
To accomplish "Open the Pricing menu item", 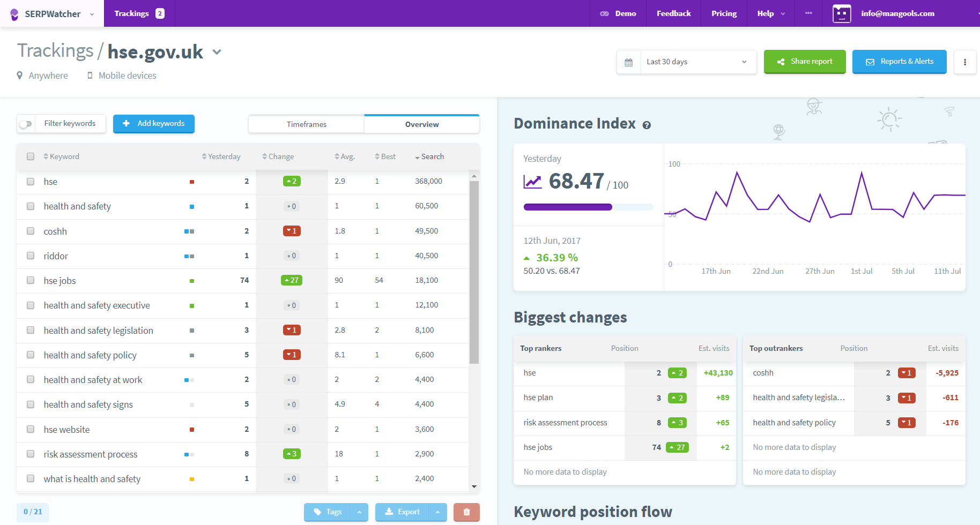I will click(x=724, y=13).
